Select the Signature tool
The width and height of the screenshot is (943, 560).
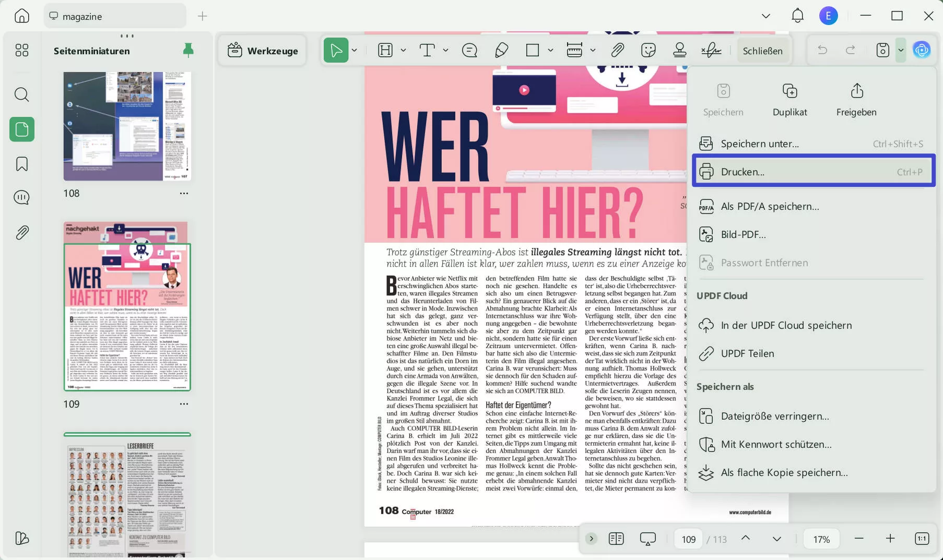pos(711,50)
